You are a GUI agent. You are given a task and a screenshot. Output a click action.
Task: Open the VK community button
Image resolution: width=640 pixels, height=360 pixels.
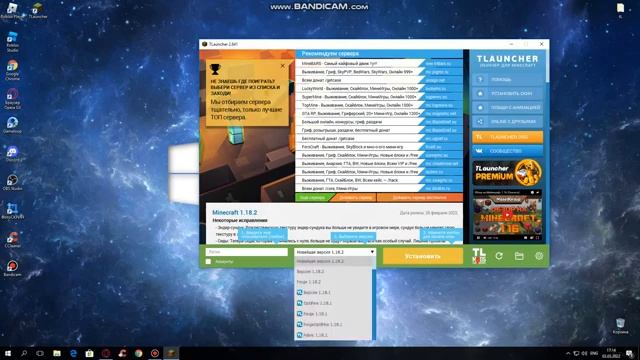(x=507, y=151)
